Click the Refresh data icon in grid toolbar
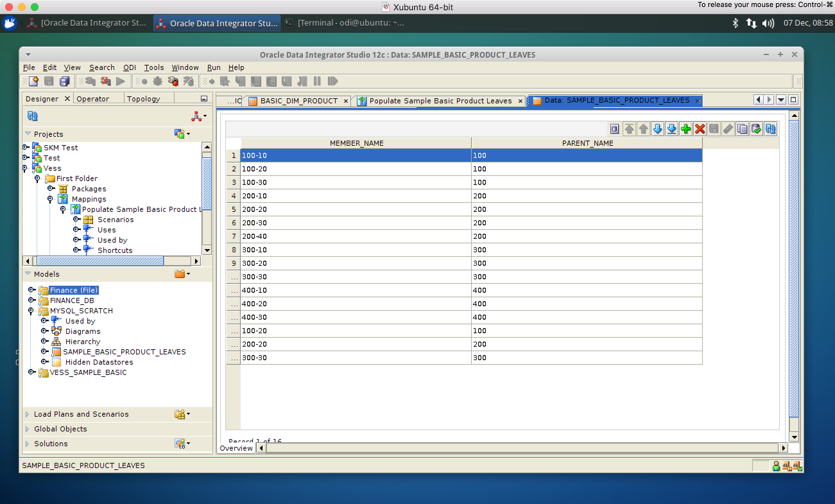Image resolution: width=835 pixels, height=504 pixels. (770, 129)
